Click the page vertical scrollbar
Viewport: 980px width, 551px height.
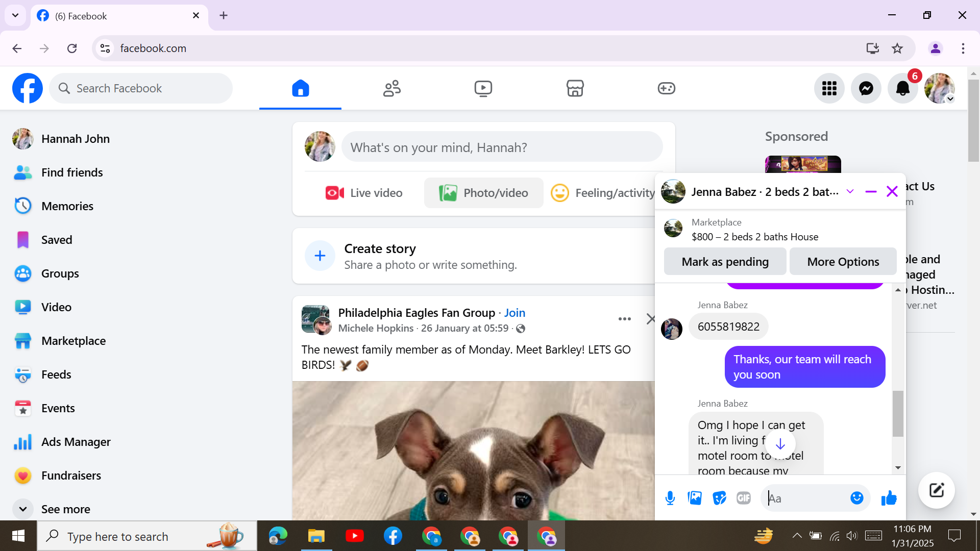(973, 121)
